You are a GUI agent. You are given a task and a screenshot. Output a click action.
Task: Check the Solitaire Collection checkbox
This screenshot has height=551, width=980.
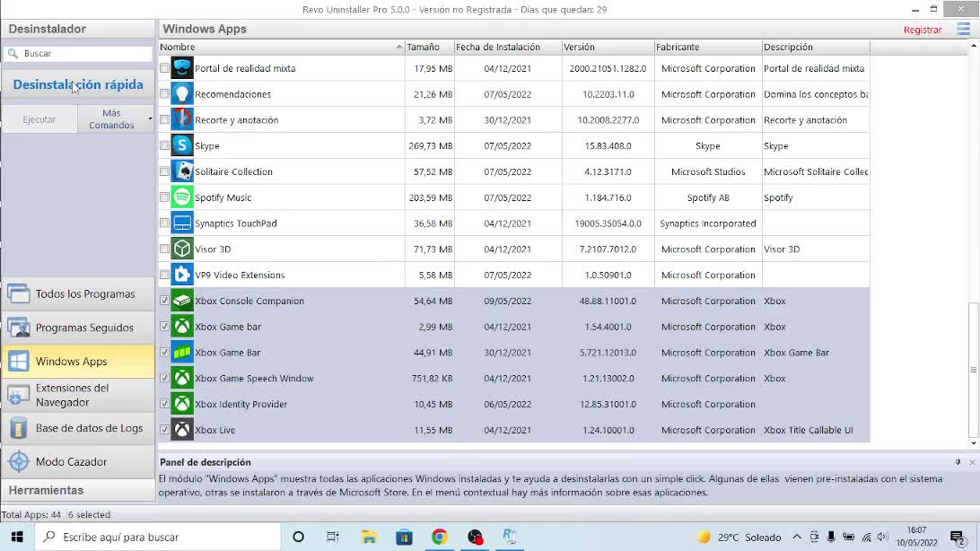tap(164, 171)
